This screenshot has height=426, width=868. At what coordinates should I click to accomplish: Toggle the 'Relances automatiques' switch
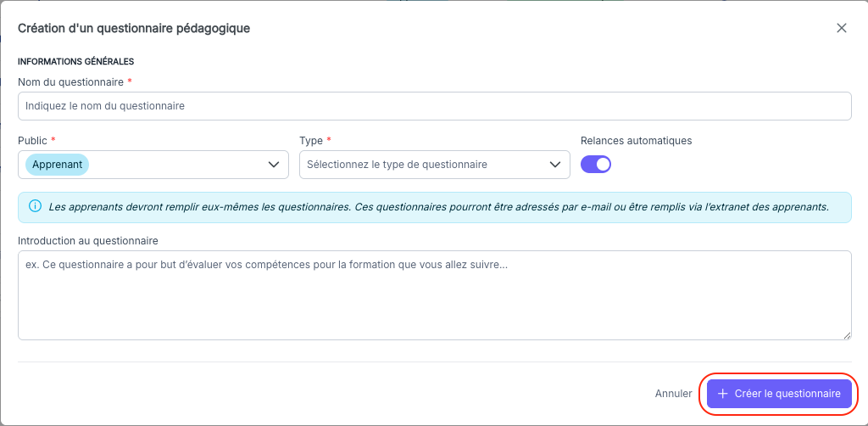point(596,165)
